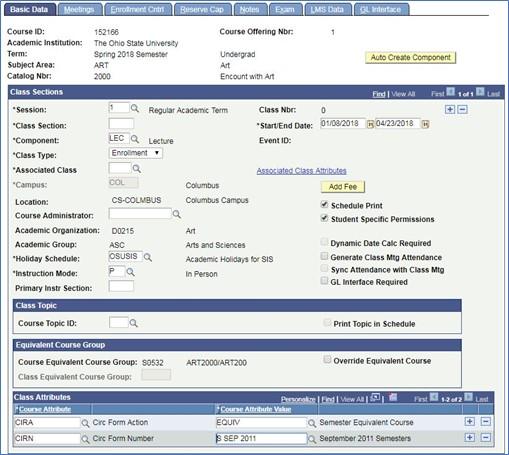
Task: Open Course Administrator lookup magnifier
Action: coord(177,214)
